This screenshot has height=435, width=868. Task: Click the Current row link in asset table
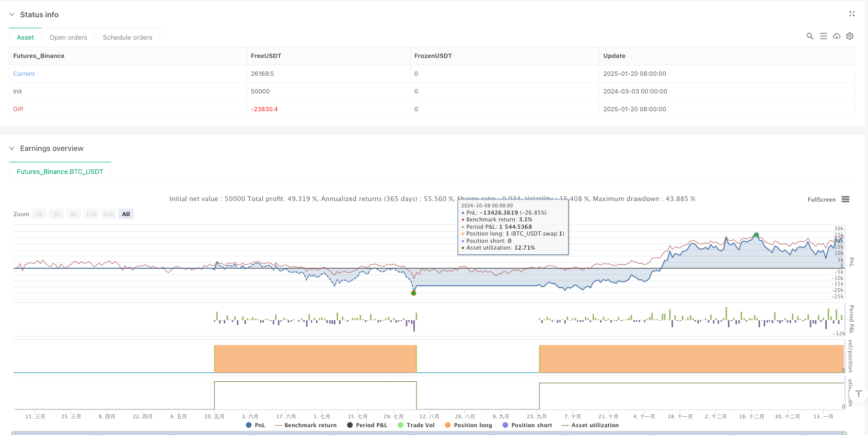click(24, 74)
